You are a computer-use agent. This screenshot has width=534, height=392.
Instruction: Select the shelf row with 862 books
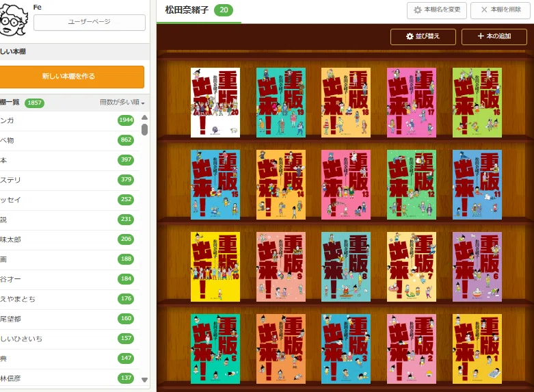[x=70, y=140]
